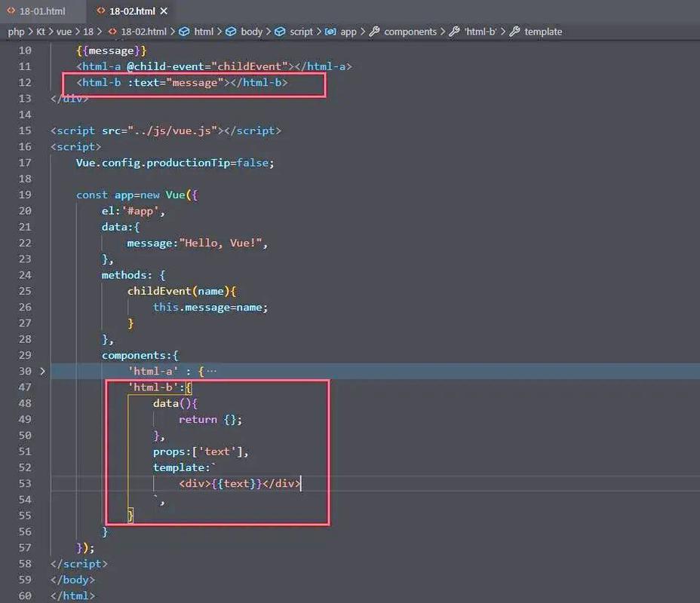Click the {{message}} text on line 10
Screen dimensions: 700x603
(111, 51)
